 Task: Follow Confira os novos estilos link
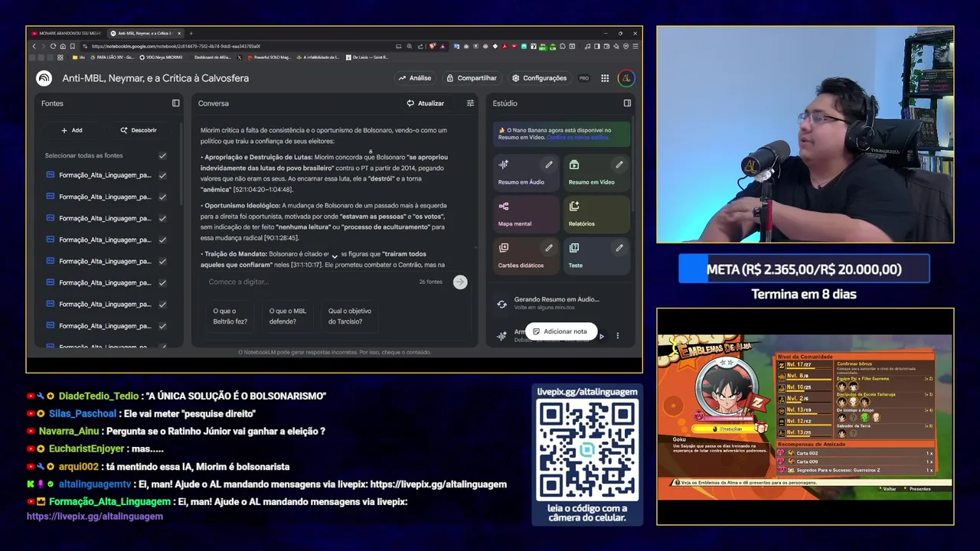pos(578,137)
